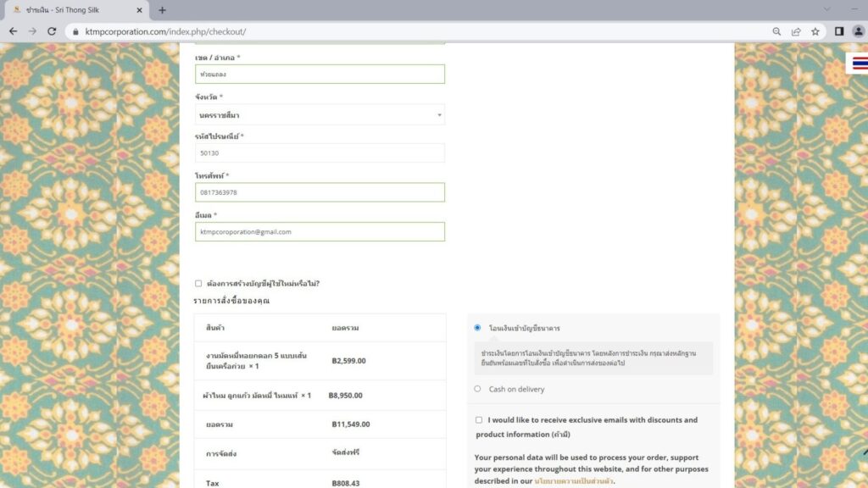Viewport: 868px width, 488px height.
Task: Click the site security lock icon
Action: point(75,31)
